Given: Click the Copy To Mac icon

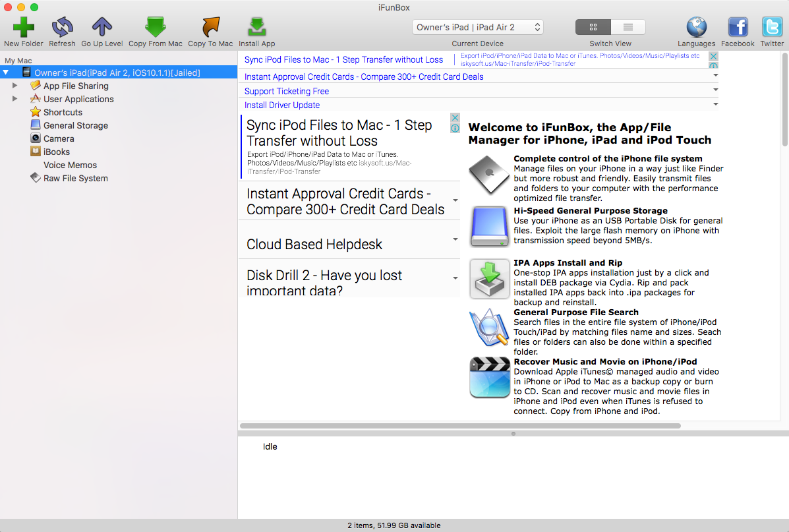Looking at the screenshot, I should click(210, 27).
